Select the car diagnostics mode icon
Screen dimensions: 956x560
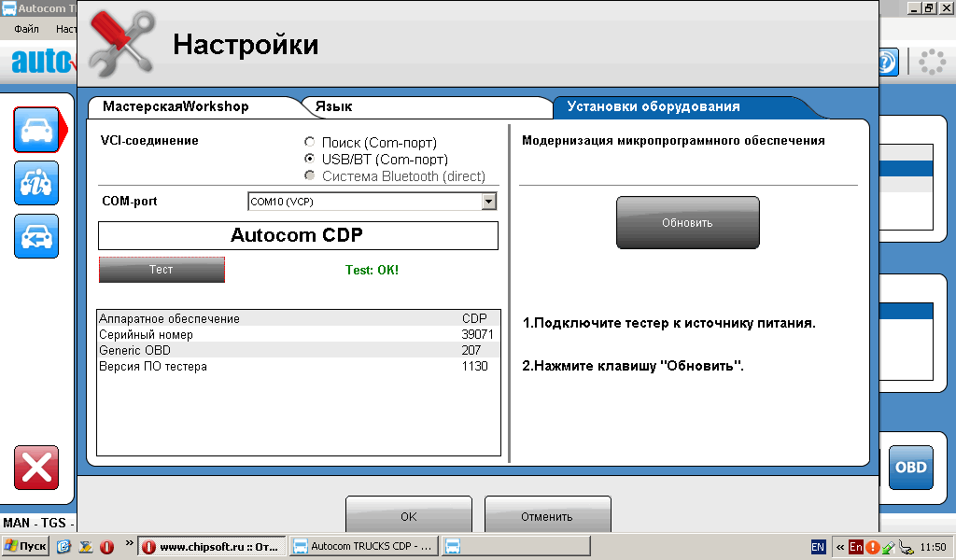point(35,130)
